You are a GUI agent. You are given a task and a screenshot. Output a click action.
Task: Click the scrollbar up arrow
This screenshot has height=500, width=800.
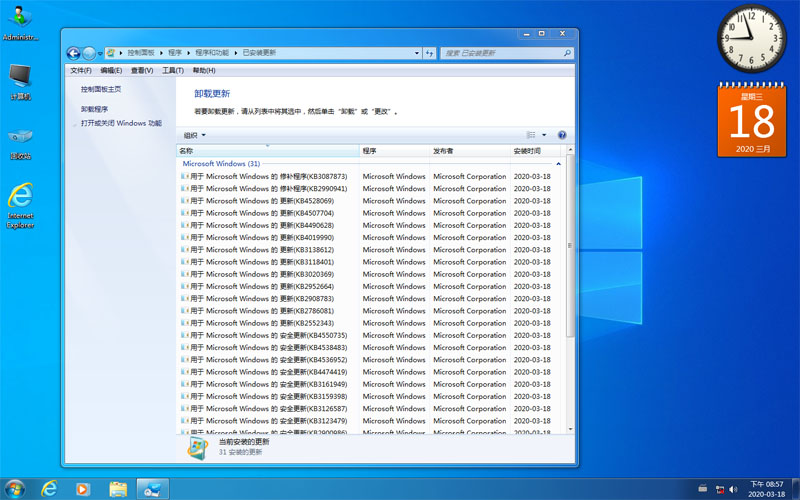click(x=570, y=150)
